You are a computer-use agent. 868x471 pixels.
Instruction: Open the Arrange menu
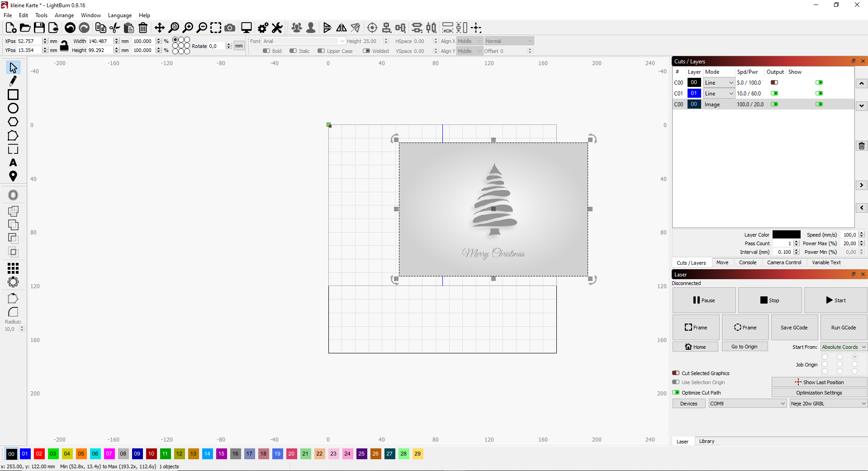tap(64, 15)
